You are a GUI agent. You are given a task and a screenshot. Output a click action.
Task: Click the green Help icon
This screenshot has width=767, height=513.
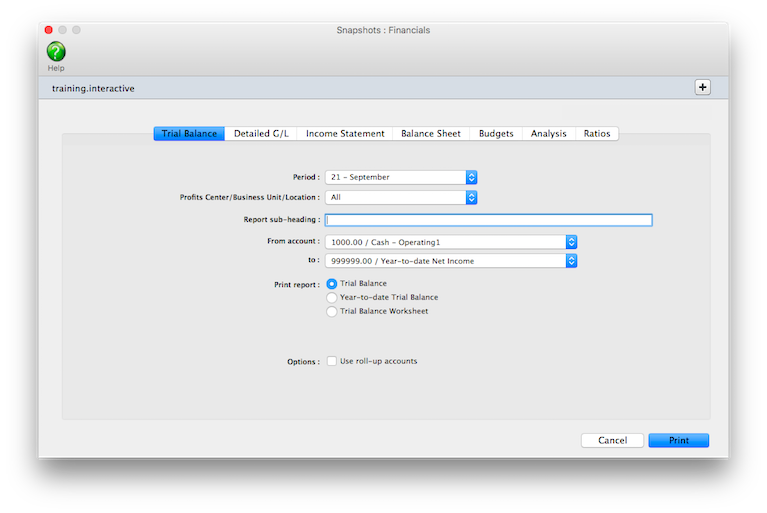pyautogui.click(x=56, y=51)
